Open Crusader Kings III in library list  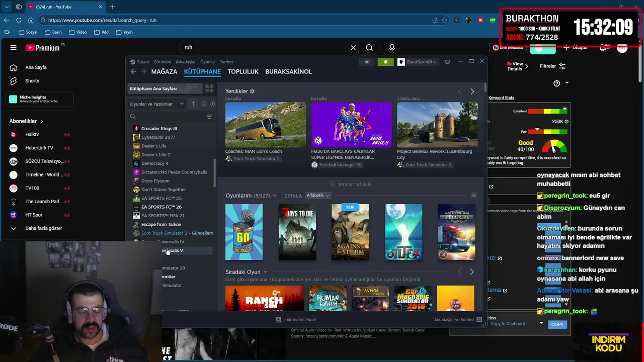[159, 129]
